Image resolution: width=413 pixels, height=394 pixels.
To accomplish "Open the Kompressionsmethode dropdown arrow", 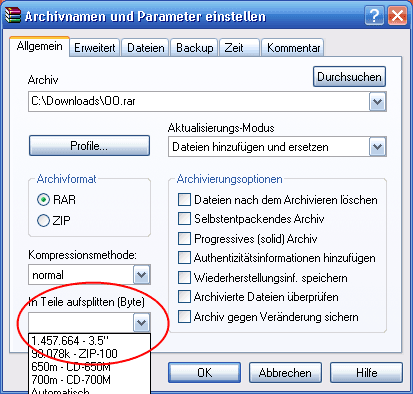I will [142, 275].
